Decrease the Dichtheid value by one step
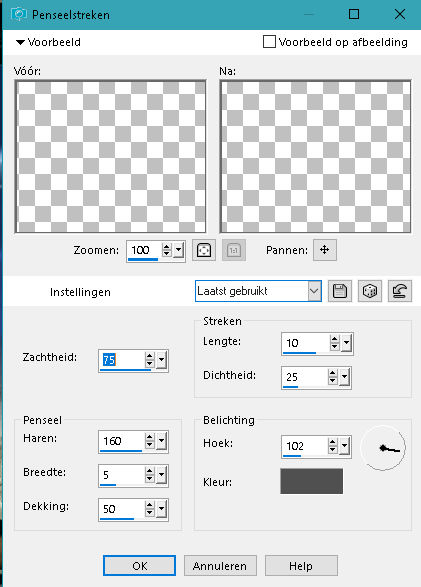Screen dimensions: 421x587 (332, 381)
